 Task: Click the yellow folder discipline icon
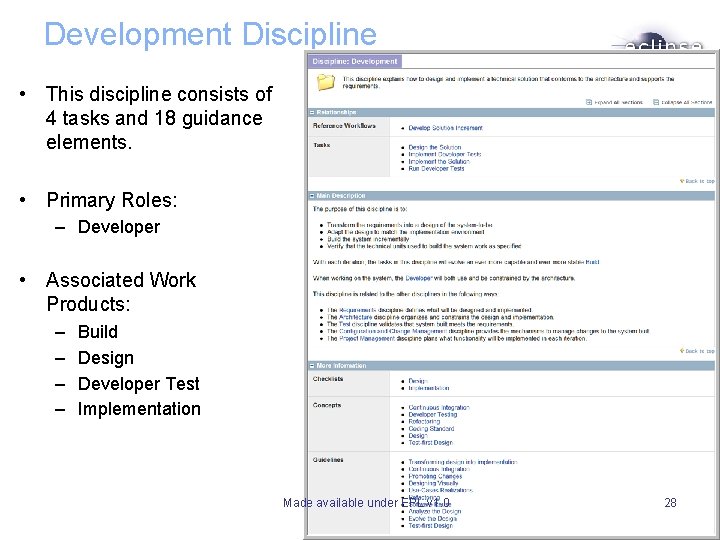pos(326,83)
